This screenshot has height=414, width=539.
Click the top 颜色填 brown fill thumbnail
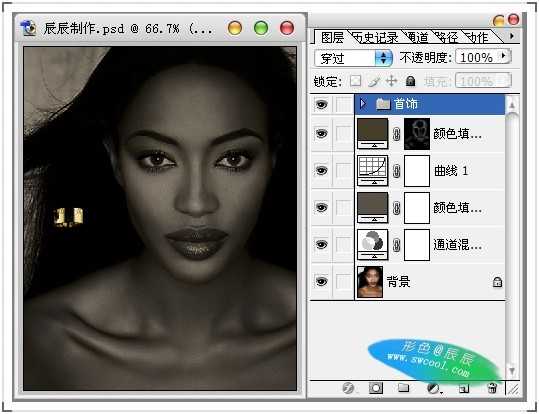[373, 134]
